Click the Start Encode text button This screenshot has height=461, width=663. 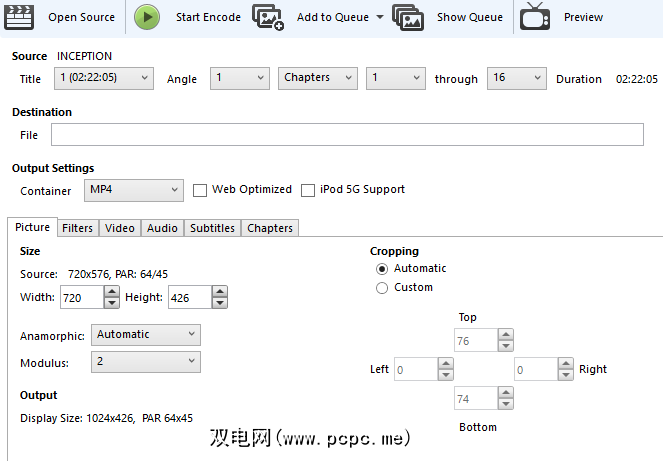point(208,17)
